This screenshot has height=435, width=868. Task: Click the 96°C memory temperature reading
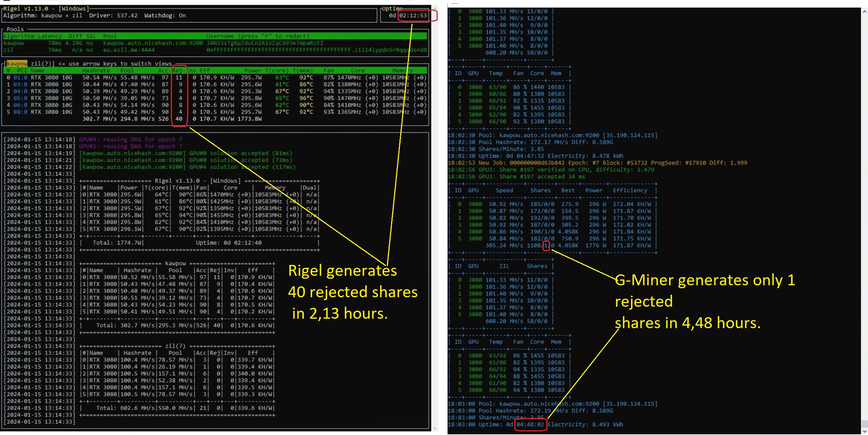point(306,98)
